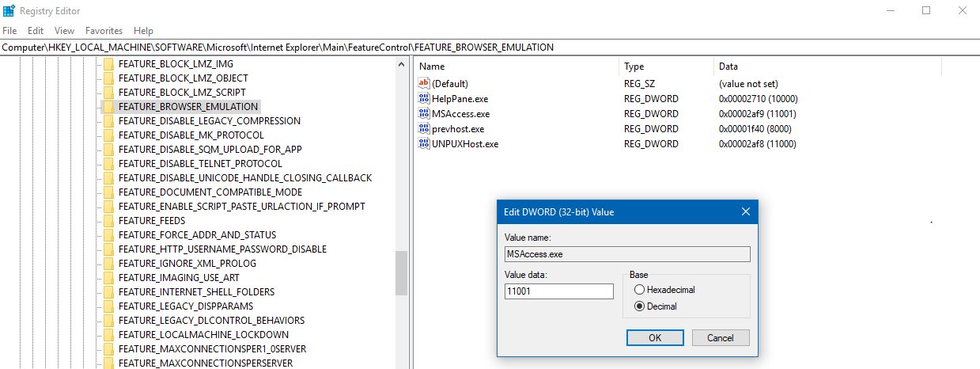Open the Favorites menu
Image resolution: width=980 pixels, height=369 pixels.
point(104,31)
